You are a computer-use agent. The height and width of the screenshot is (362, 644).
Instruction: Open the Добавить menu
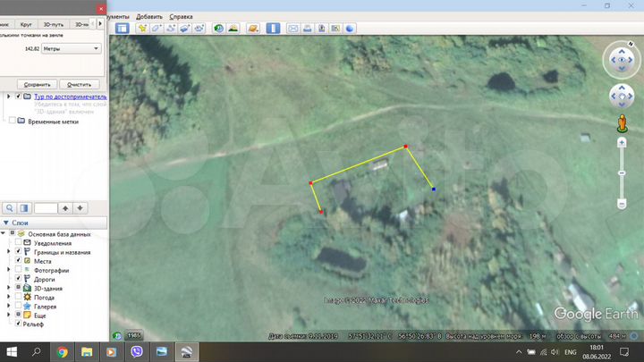point(149,16)
